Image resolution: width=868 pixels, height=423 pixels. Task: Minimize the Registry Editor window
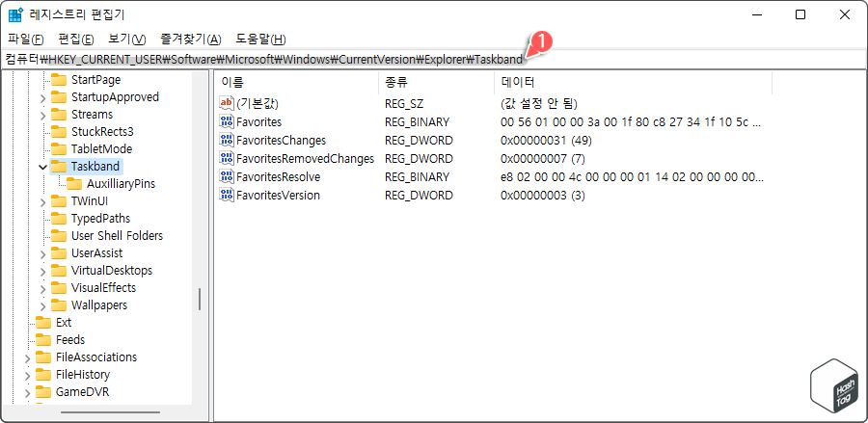[756, 14]
